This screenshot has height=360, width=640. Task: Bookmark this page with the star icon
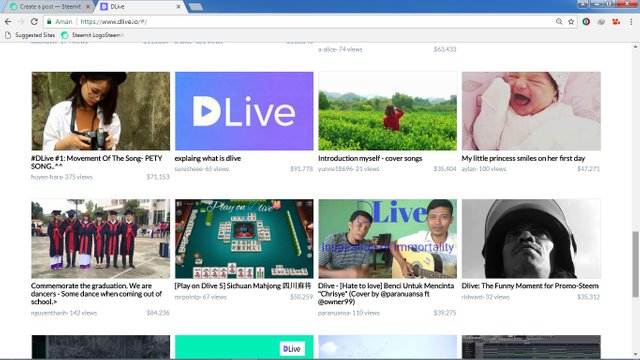[571, 22]
